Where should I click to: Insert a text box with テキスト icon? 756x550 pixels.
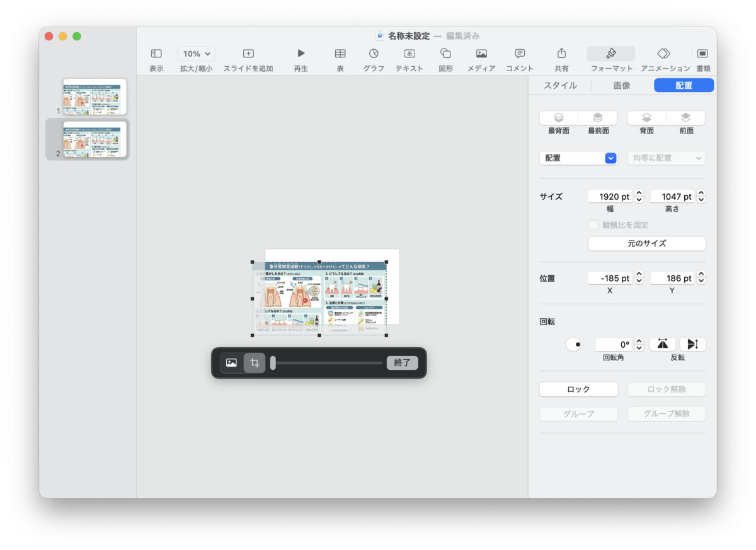tap(409, 54)
